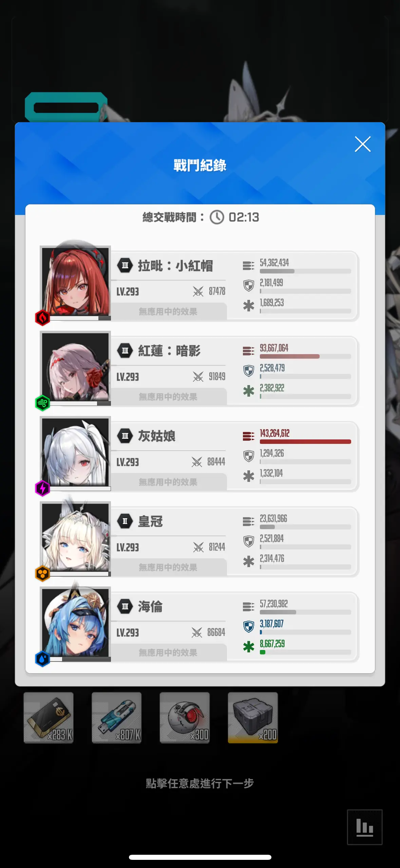Open the statistics bar chart icon
Viewport: 400px width, 868px height.
click(365, 827)
